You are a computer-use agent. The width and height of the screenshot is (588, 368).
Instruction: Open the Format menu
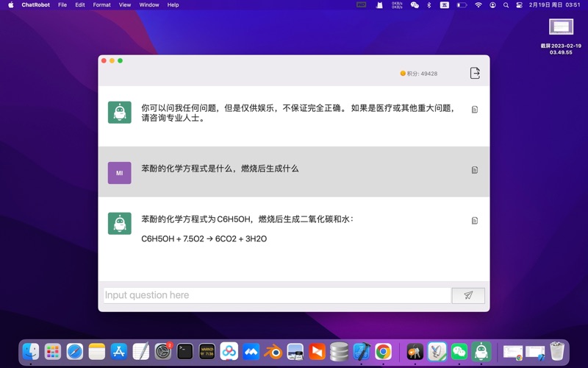pyautogui.click(x=101, y=5)
